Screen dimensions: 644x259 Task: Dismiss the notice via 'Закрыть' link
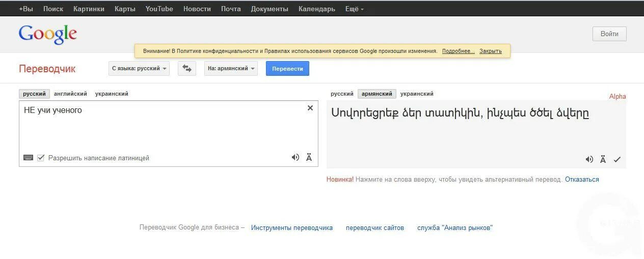[x=491, y=51]
